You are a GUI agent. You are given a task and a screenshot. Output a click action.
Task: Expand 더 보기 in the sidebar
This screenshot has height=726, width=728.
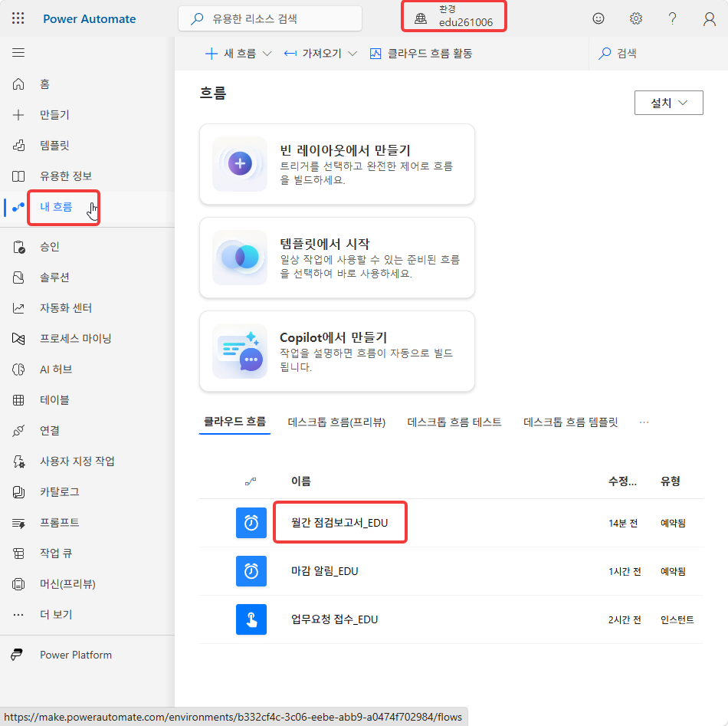point(56,615)
